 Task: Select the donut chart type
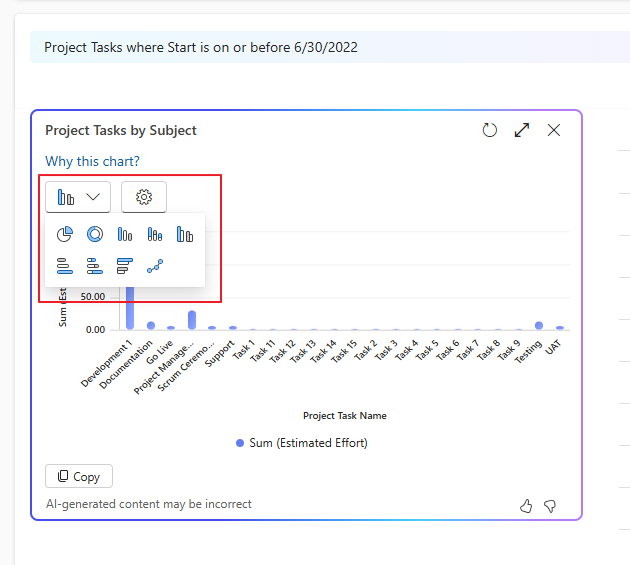coord(95,234)
